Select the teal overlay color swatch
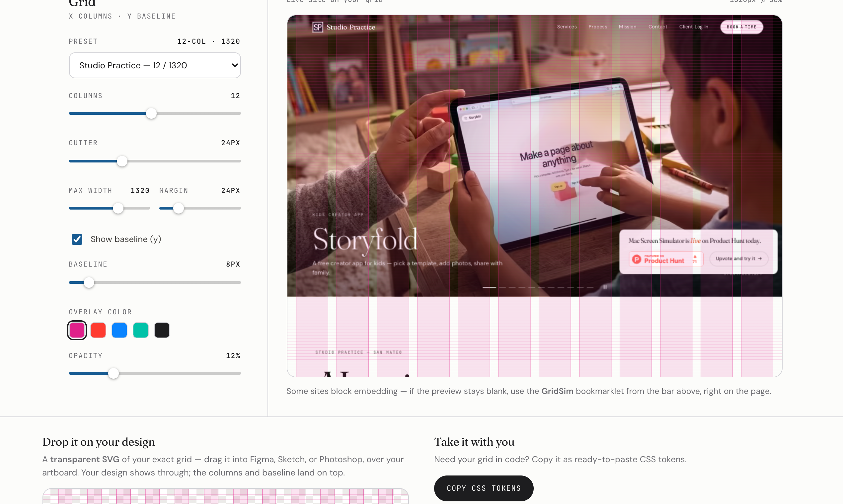Image resolution: width=843 pixels, height=504 pixels. 141,330
